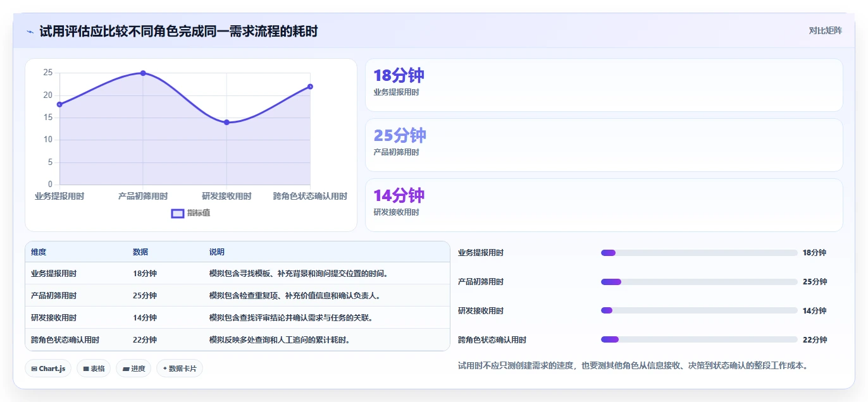The height and width of the screenshot is (402, 868).
Task: Click the 进度 tag chip
Action: point(133,368)
